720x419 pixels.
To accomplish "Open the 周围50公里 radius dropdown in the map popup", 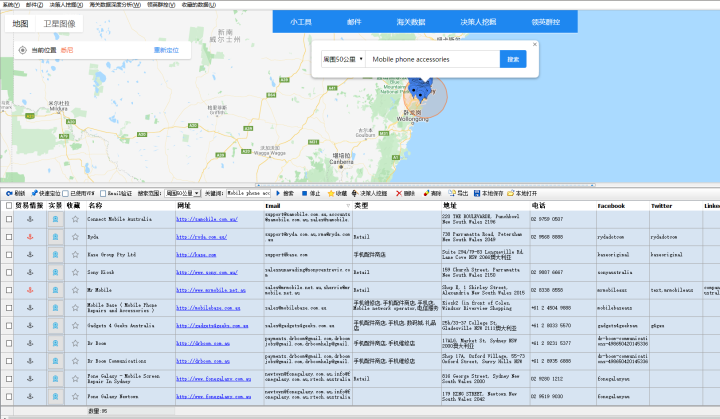I will point(343,59).
